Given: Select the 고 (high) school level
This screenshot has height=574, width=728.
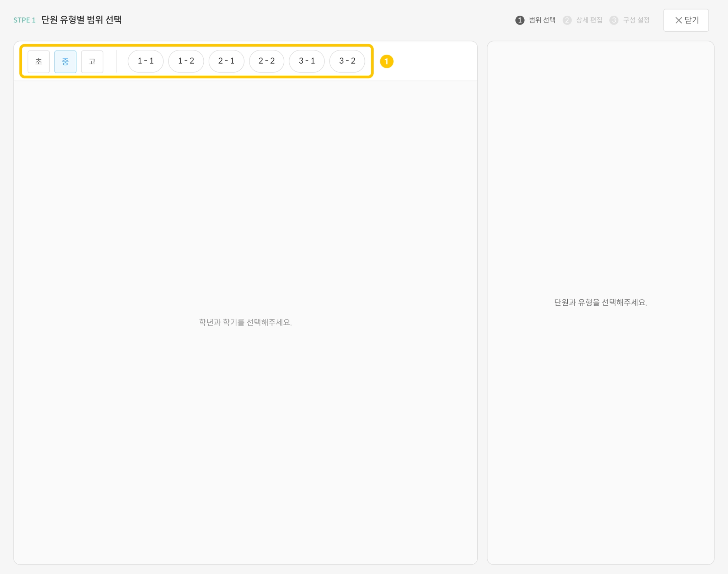Looking at the screenshot, I should [92, 61].
